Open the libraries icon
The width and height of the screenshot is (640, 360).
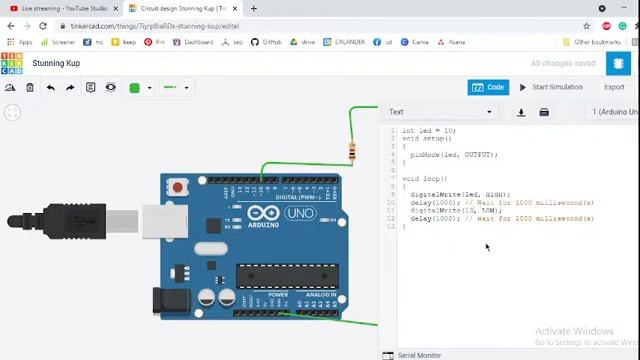(544, 112)
